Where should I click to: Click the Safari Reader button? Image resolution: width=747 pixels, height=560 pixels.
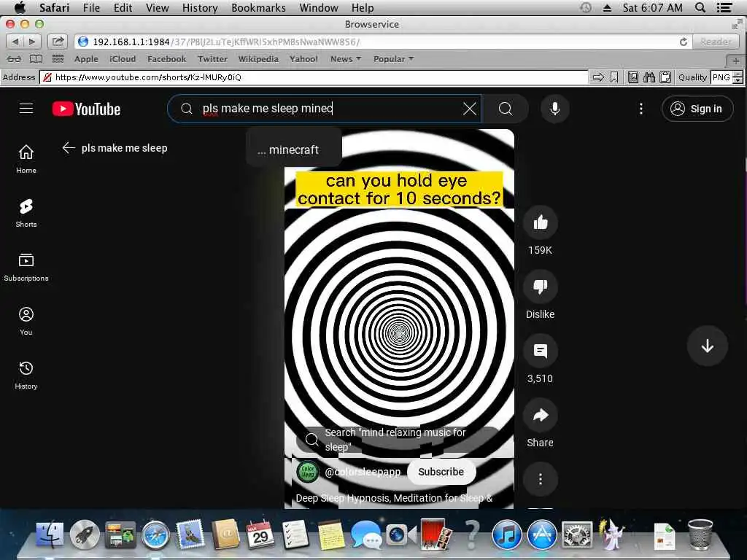[716, 42]
